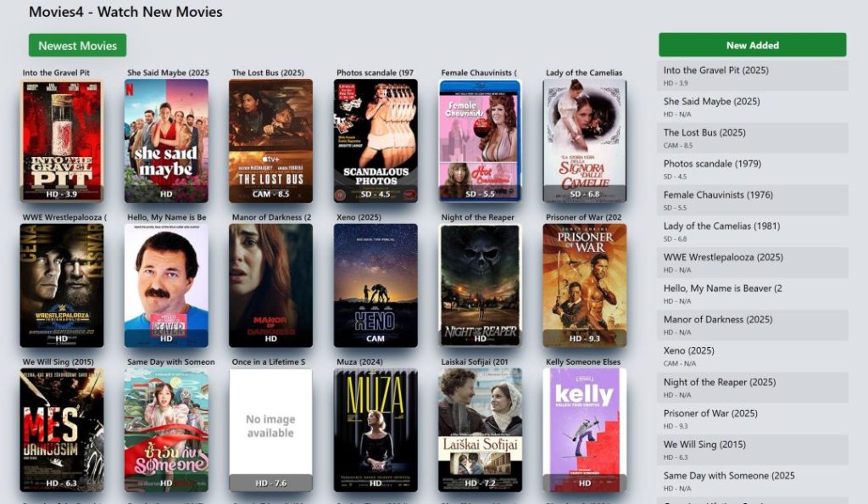868x504 pixels.
Task: Click 'We Will Sing (2015)' grid title
Action: [58, 361]
